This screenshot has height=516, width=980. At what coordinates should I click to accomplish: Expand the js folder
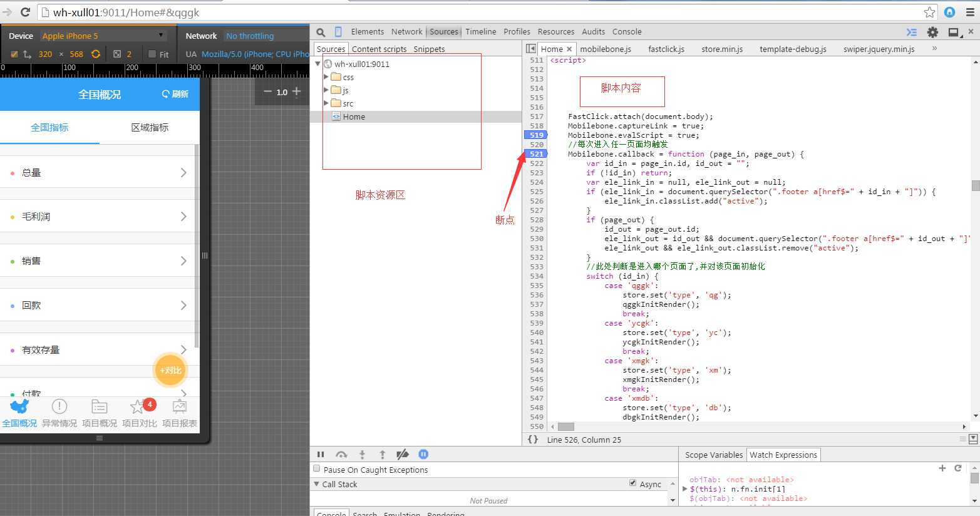(326, 90)
